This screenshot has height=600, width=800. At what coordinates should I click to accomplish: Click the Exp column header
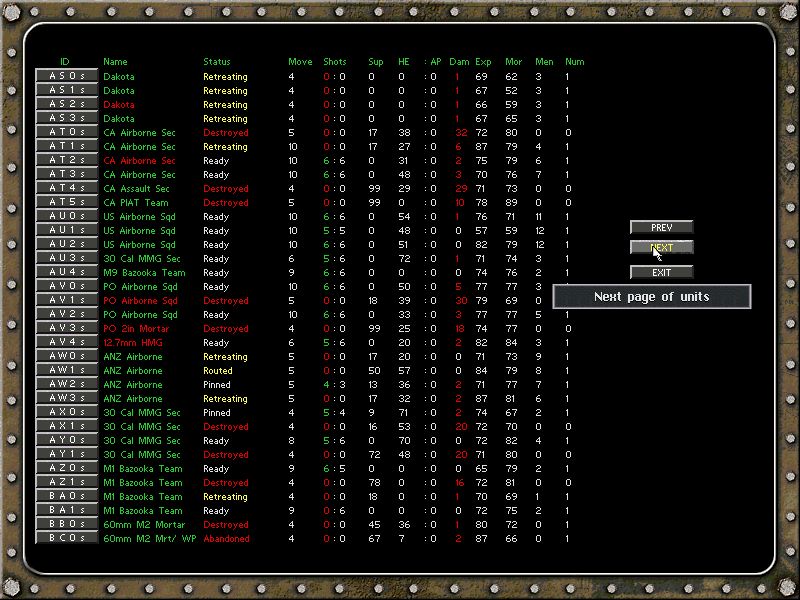[483, 62]
